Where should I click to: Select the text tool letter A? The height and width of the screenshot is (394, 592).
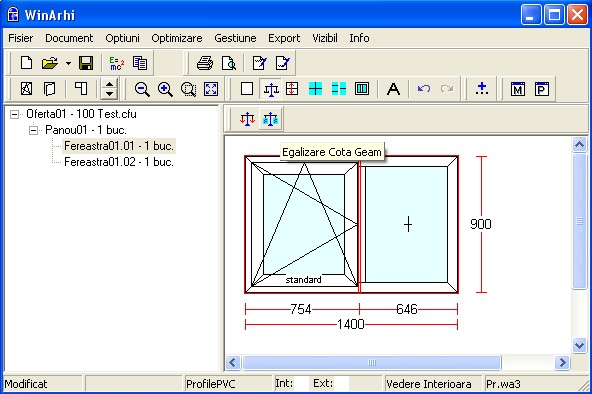pyautogui.click(x=393, y=89)
